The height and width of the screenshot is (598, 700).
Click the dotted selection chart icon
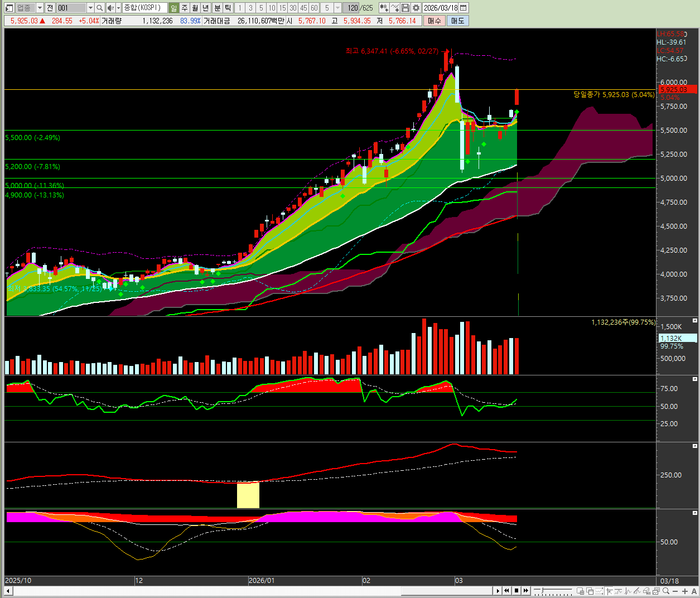pos(599,591)
